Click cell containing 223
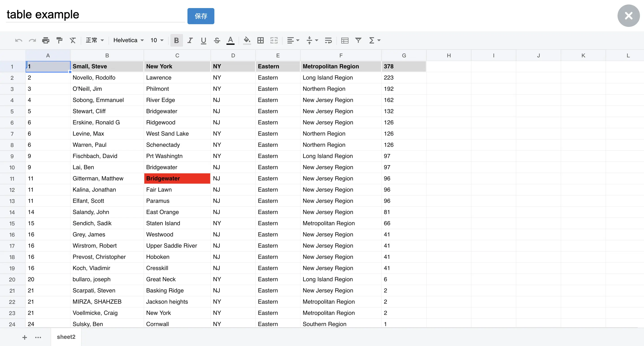 click(404, 78)
